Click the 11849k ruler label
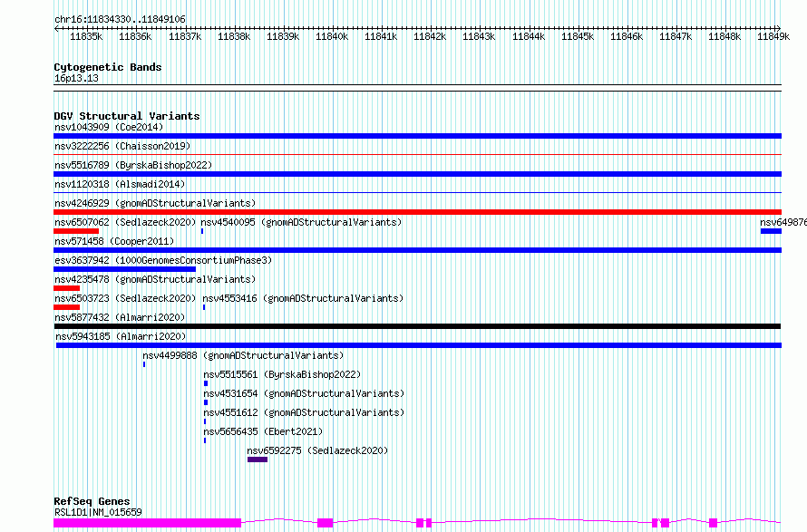 tap(773, 36)
